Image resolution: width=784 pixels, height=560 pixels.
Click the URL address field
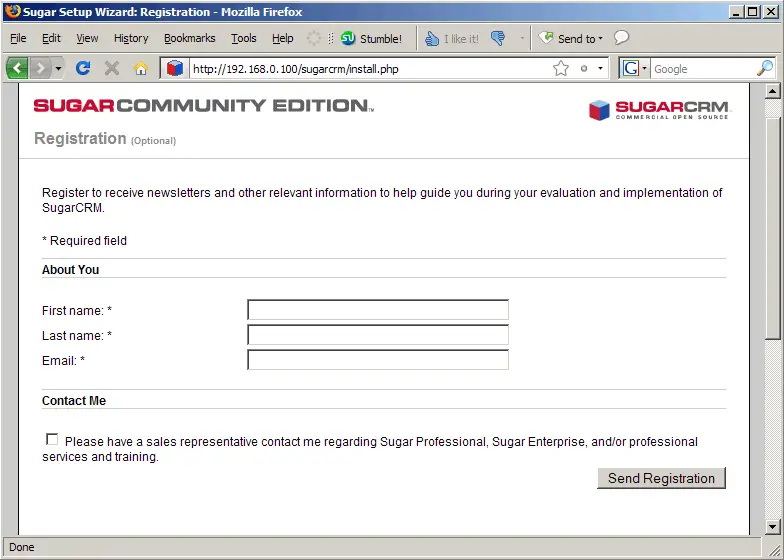[x=370, y=68]
